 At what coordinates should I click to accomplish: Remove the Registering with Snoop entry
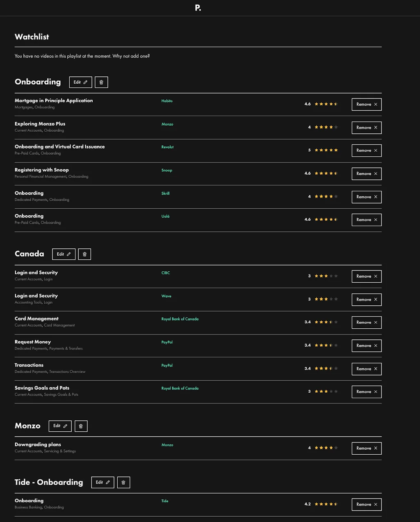366,174
